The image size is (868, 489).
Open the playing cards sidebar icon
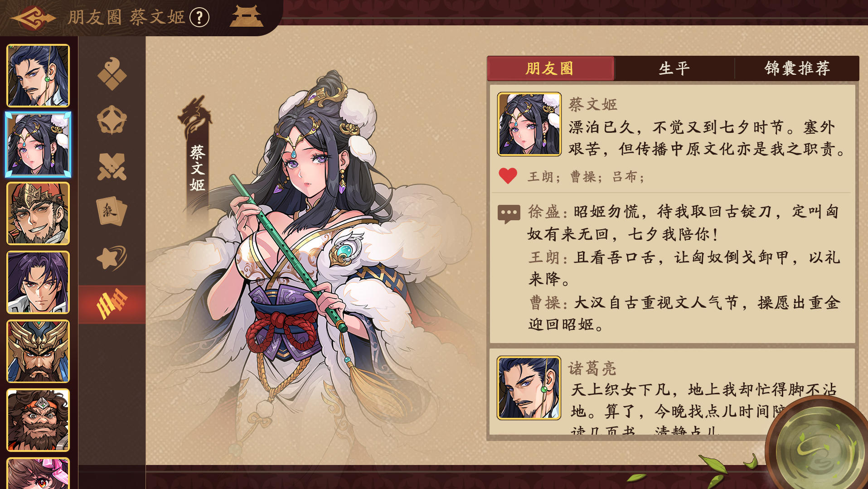pos(112,212)
